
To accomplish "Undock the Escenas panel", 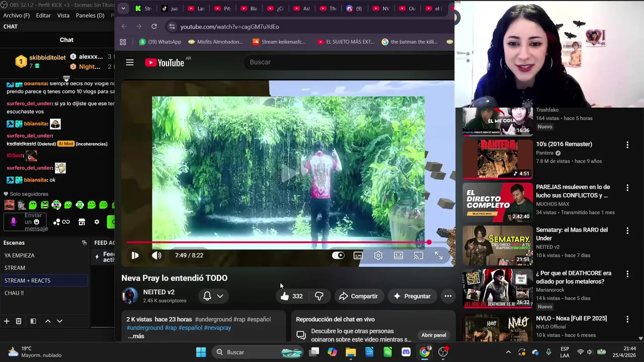I will (84, 243).
